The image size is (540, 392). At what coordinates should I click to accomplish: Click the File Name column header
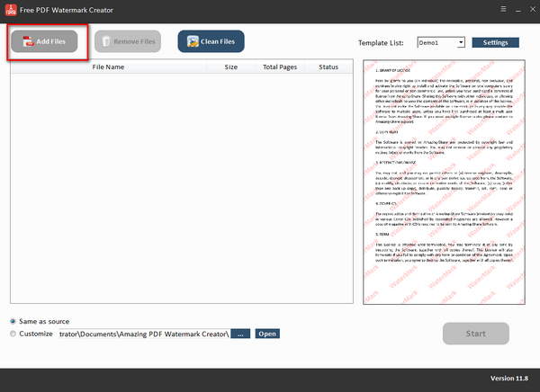click(109, 67)
